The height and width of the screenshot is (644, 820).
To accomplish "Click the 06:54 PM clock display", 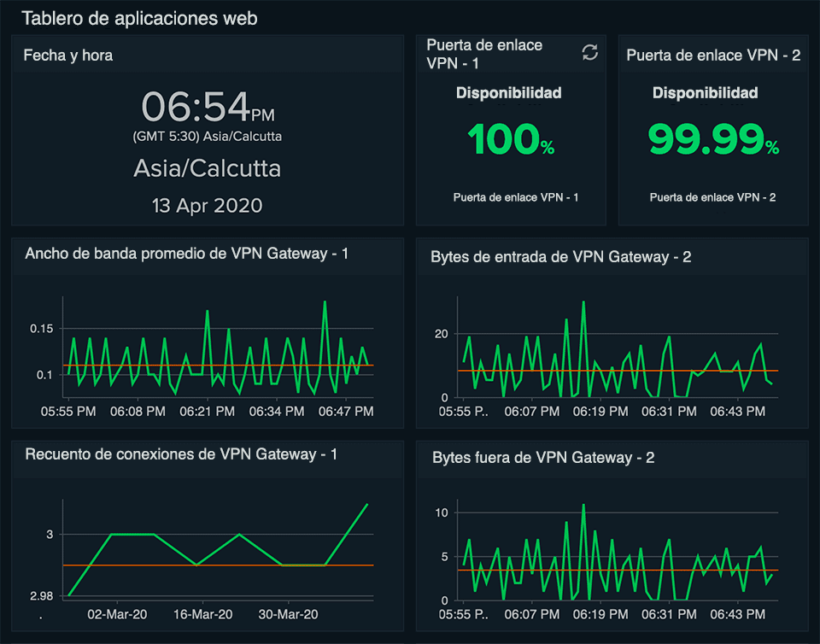I will coord(208,107).
